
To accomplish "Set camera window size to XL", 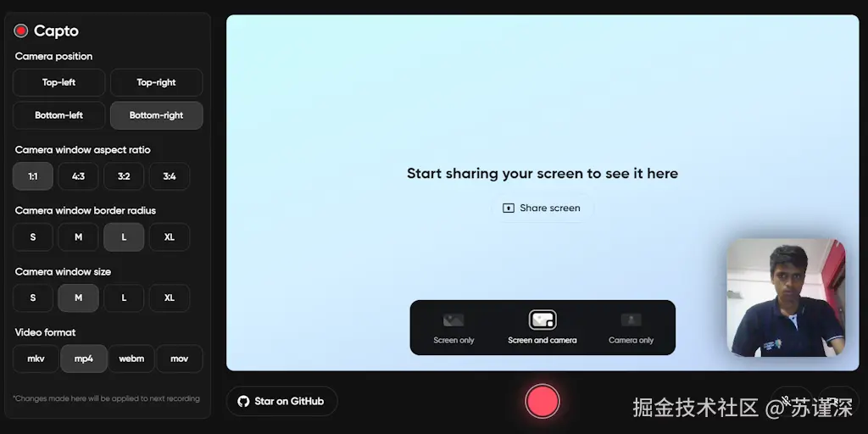I will (169, 298).
